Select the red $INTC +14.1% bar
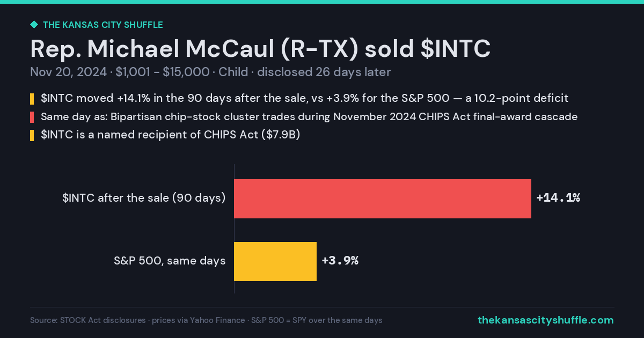 point(383,199)
